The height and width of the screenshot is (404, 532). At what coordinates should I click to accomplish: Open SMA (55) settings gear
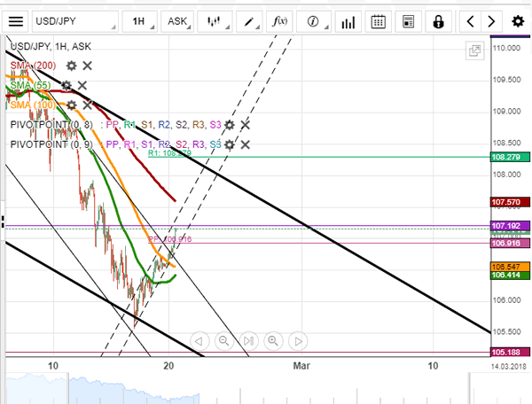click(x=66, y=85)
